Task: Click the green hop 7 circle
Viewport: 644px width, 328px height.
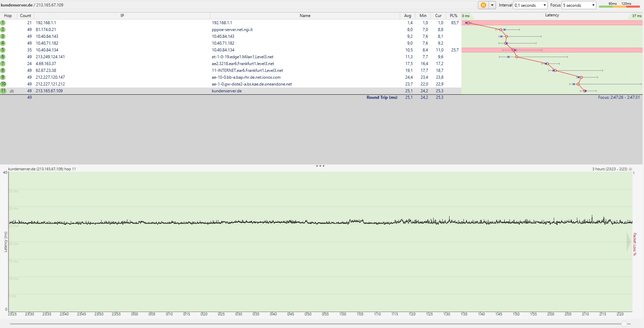Action: pos(3,64)
